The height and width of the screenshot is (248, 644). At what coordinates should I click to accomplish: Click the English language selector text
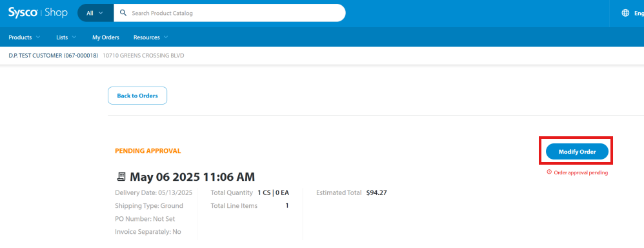coord(639,13)
